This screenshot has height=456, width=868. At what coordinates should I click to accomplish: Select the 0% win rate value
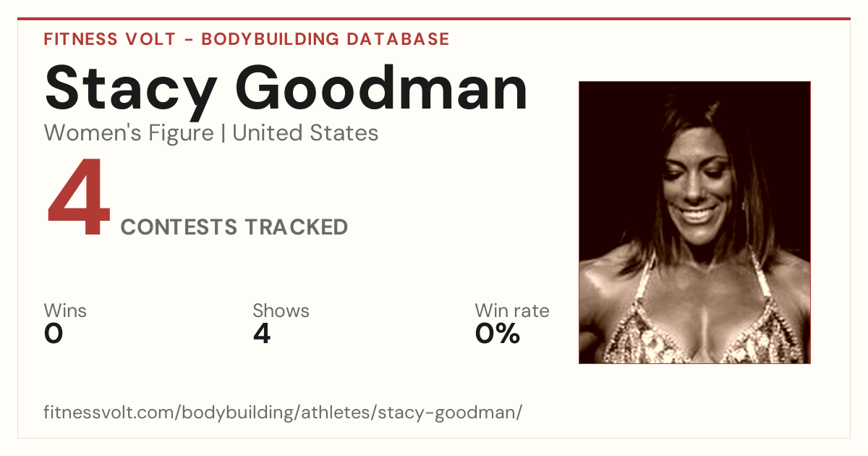[x=498, y=334]
